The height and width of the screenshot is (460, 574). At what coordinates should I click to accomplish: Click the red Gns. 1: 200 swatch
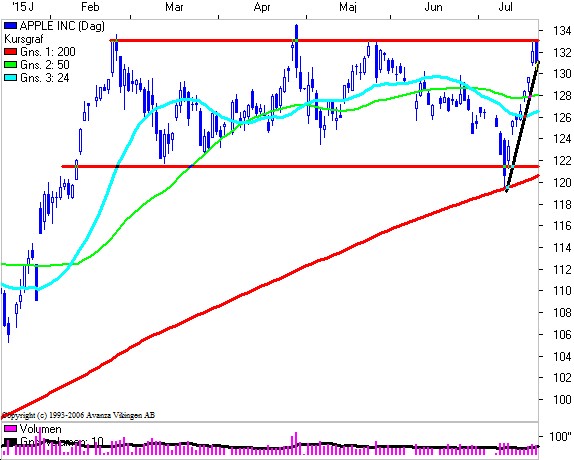pyautogui.click(x=11, y=52)
